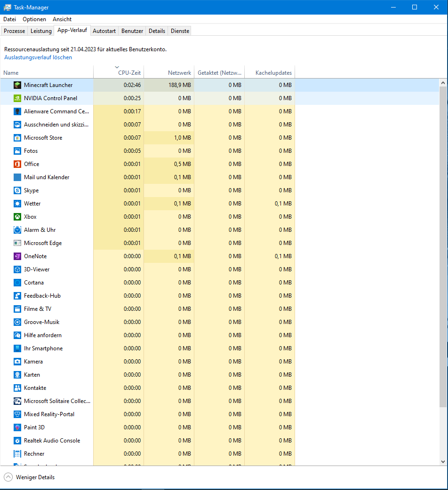This screenshot has height=490, width=448.
Task: Click the Skype icon
Action: pos(17,190)
